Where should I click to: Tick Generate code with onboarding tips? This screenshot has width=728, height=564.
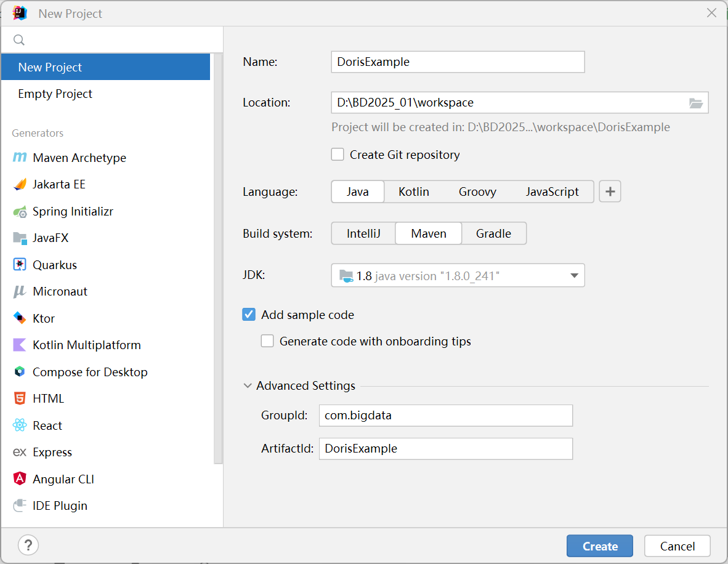pyautogui.click(x=267, y=341)
